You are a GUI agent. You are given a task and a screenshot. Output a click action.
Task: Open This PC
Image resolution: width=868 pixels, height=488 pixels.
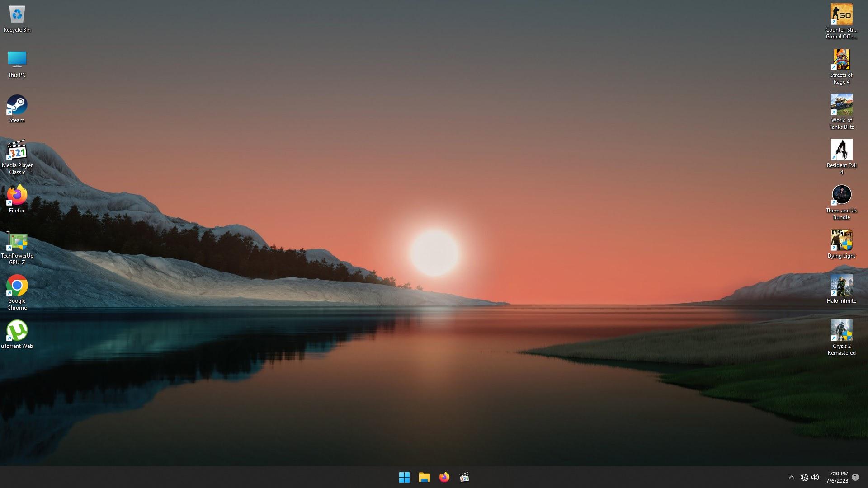tap(17, 60)
